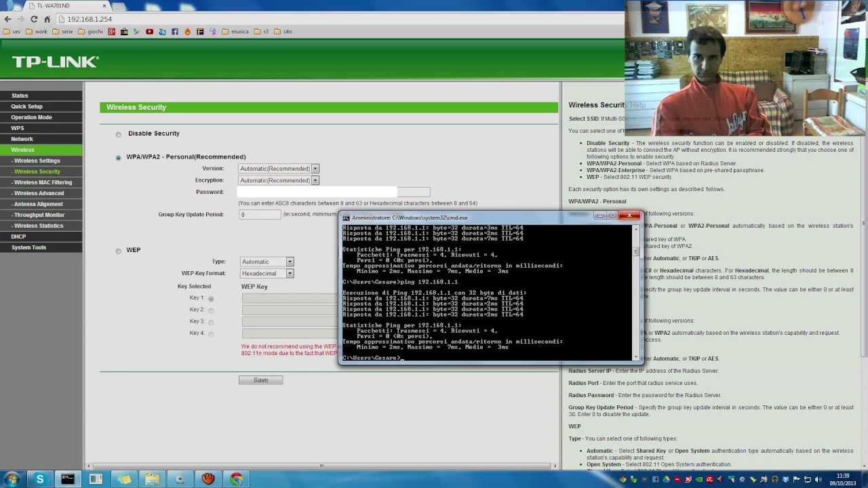Screen dimensions: 868x488
Task: Go back with the browser back arrow
Action: (7, 19)
